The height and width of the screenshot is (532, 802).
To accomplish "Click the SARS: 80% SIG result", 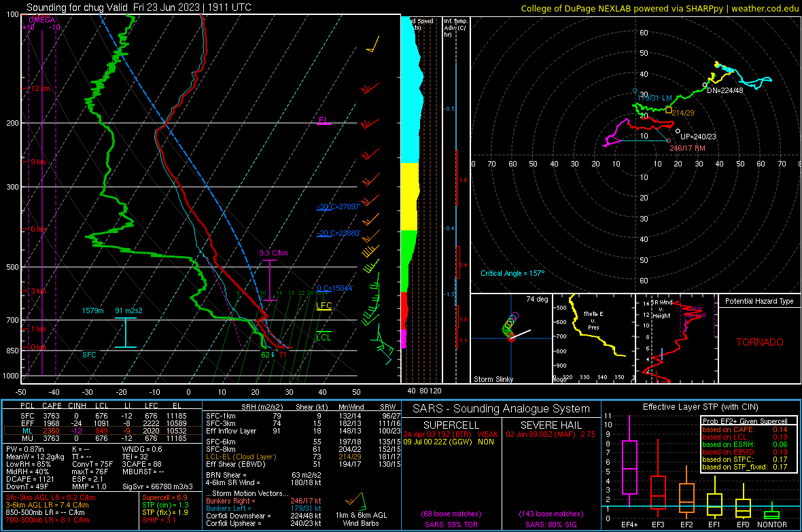I will pos(551,525).
